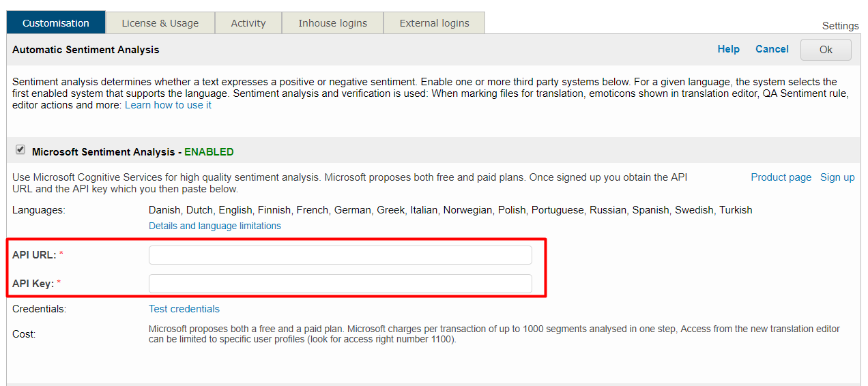The width and height of the screenshot is (868, 386).
Task: Select the Inhouse logins tab
Action: tap(332, 23)
